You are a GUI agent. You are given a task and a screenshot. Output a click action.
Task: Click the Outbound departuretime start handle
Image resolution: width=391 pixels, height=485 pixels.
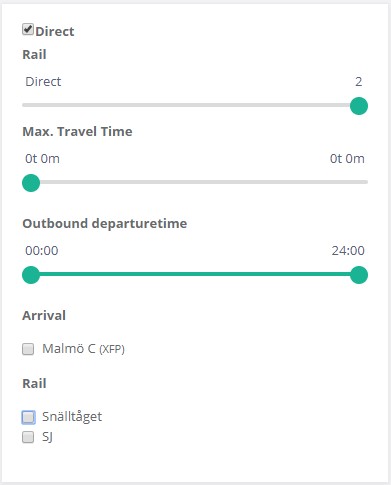(x=31, y=275)
